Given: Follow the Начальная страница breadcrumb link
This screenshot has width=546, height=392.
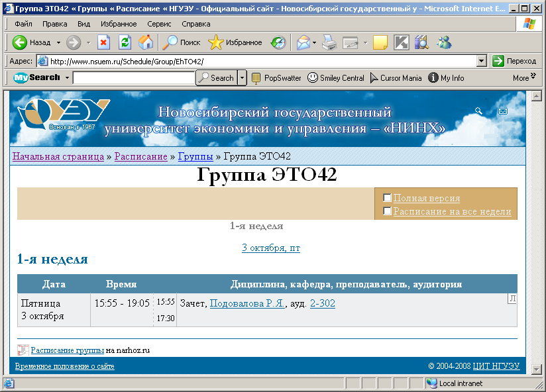Looking at the screenshot, I should pyautogui.click(x=58, y=156).
